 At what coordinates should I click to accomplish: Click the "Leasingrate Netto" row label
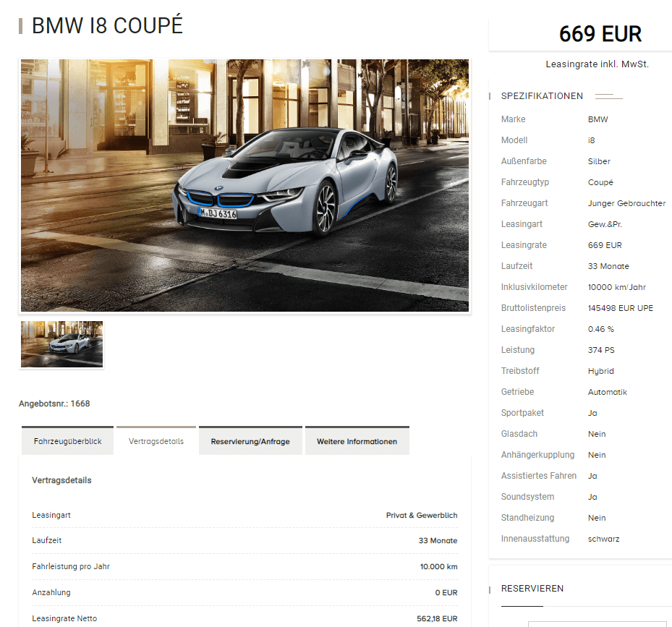click(64, 619)
